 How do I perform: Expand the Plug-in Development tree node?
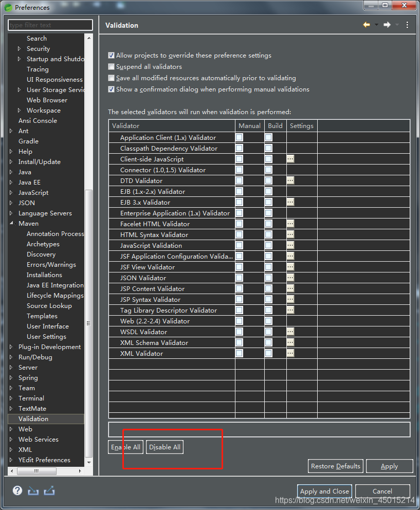(x=11, y=347)
